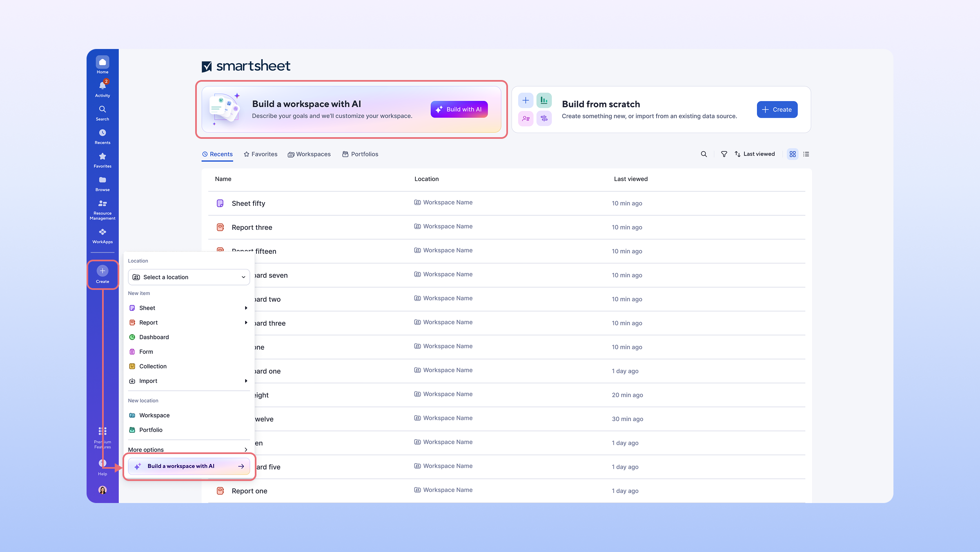Open the Activity notifications bell
Viewport: 980px width, 552px height.
pyautogui.click(x=102, y=89)
